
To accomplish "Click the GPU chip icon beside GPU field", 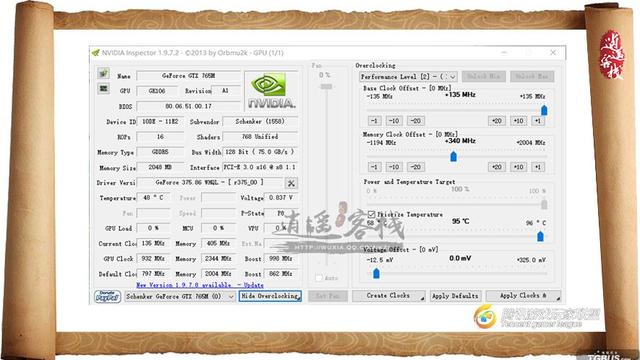I will [x=103, y=89].
